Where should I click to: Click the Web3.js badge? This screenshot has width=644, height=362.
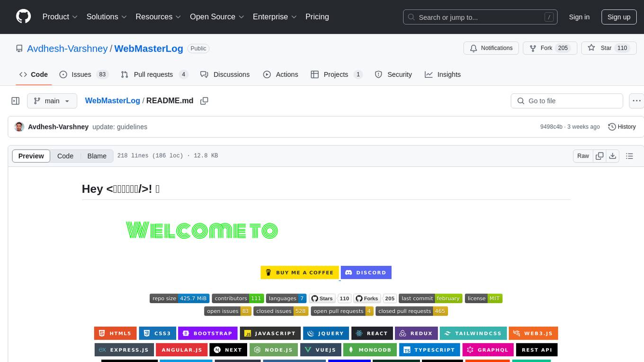point(534,333)
